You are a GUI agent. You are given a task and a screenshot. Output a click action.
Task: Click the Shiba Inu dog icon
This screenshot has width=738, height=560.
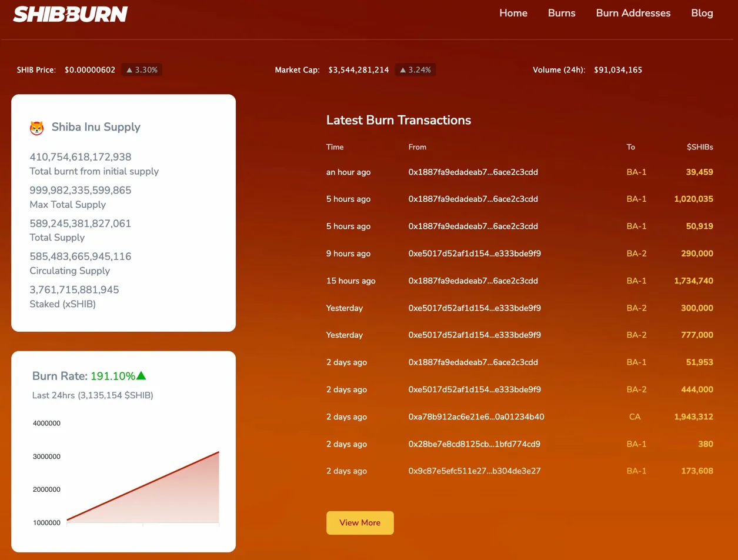[x=37, y=128]
